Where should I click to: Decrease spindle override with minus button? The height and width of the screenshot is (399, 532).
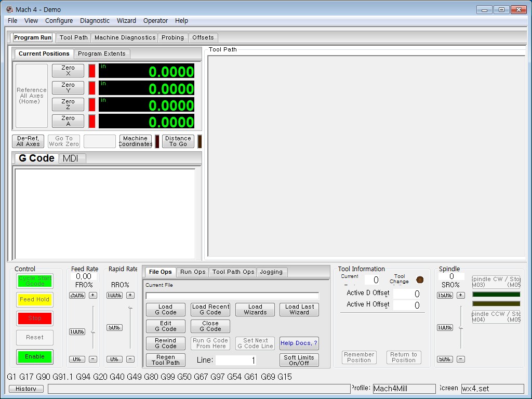click(460, 359)
